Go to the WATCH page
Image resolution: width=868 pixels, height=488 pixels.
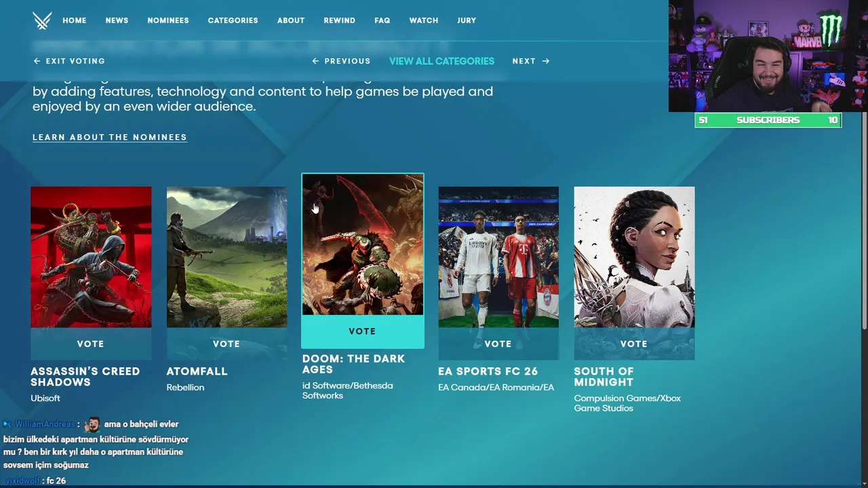click(424, 20)
